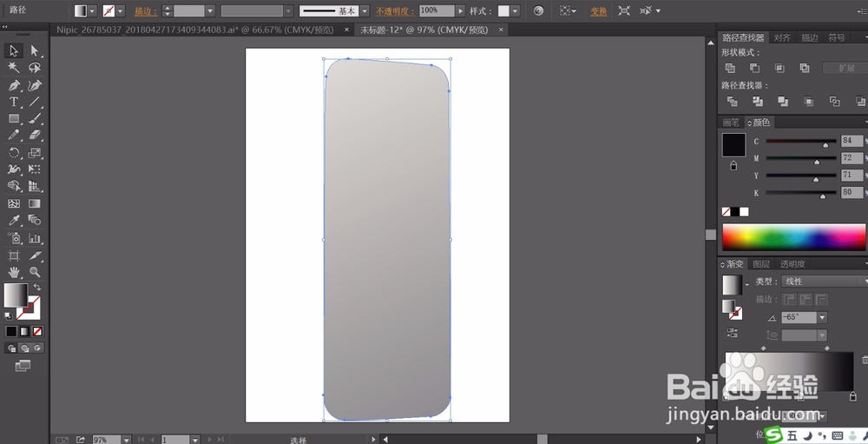The height and width of the screenshot is (444, 868).
Task: Select the Perspective Grid tool
Action: pos(35,186)
